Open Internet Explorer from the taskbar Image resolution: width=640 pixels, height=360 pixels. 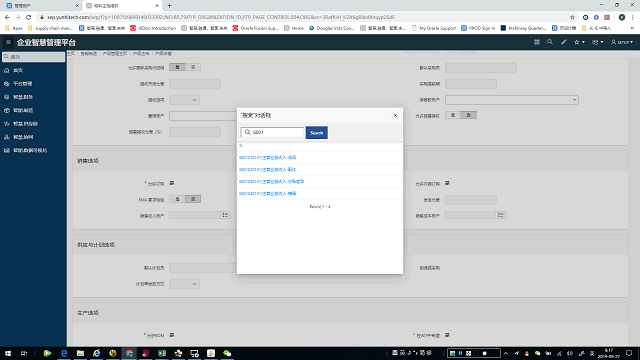click(x=97, y=353)
